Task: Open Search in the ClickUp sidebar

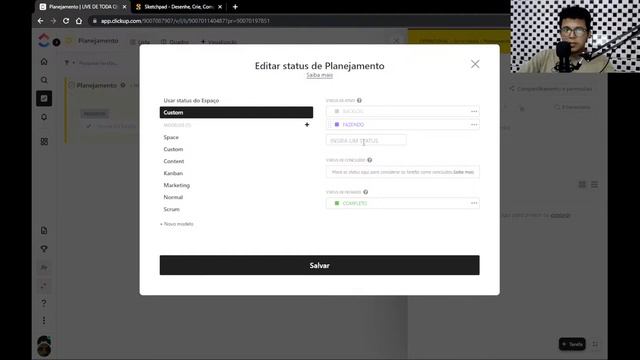Action: tap(44, 80)
